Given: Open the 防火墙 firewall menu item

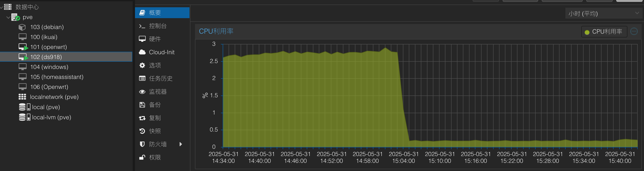Looking at the screenshot, I should tap(162, 144).
